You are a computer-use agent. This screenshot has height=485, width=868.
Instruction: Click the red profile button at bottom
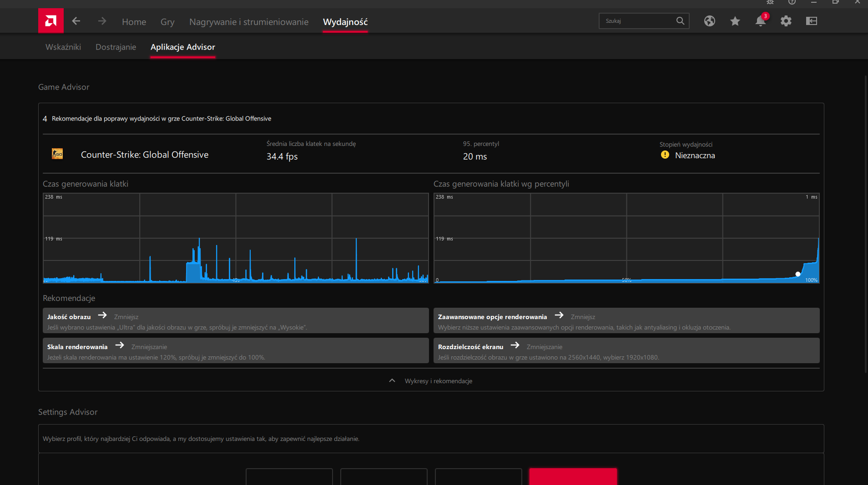tap(573, 476)
